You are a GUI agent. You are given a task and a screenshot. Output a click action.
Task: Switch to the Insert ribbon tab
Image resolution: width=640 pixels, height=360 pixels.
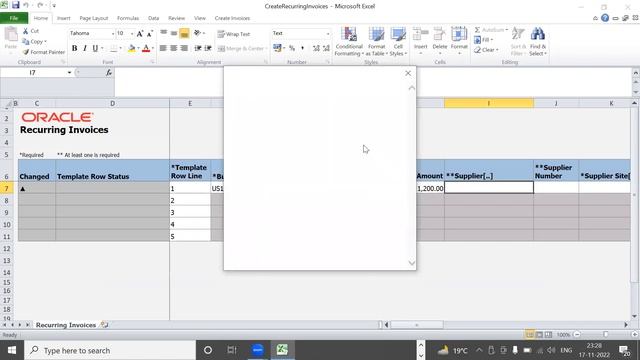coord(63,18)
